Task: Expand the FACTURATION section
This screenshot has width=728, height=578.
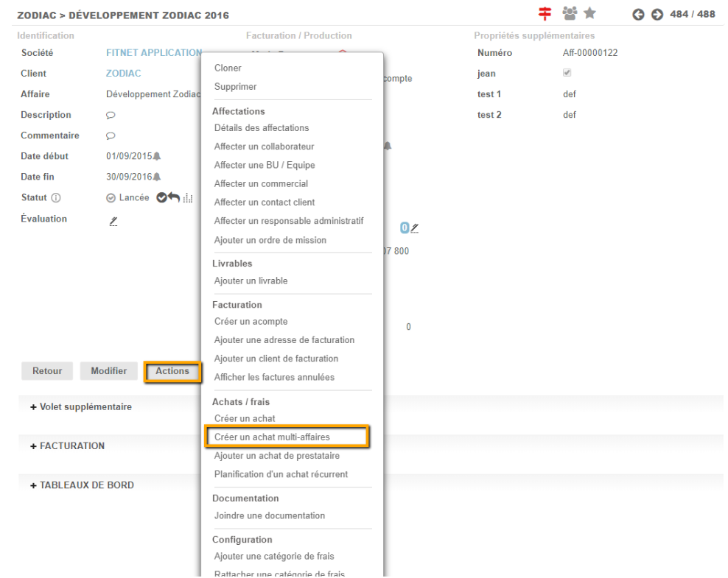Action: coord(67,446)
